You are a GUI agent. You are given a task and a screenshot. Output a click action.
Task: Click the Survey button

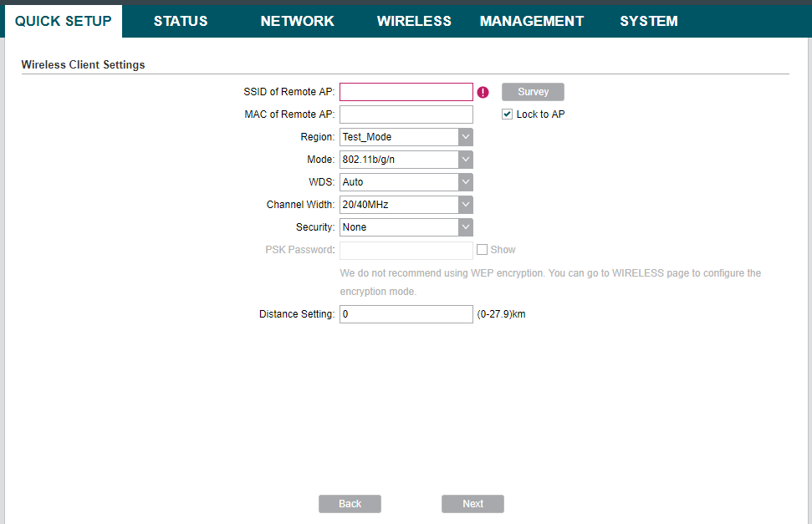533,92
